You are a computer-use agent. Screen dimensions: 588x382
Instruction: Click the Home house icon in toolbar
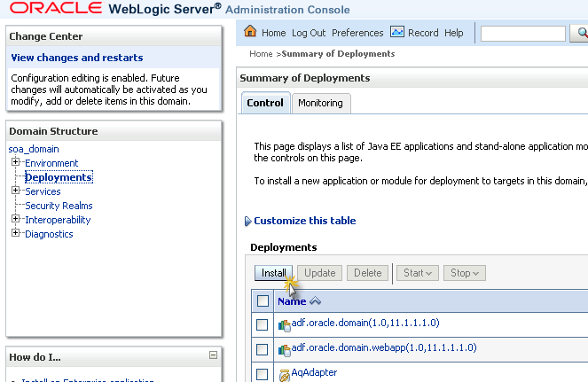click(x=250, y=33)
